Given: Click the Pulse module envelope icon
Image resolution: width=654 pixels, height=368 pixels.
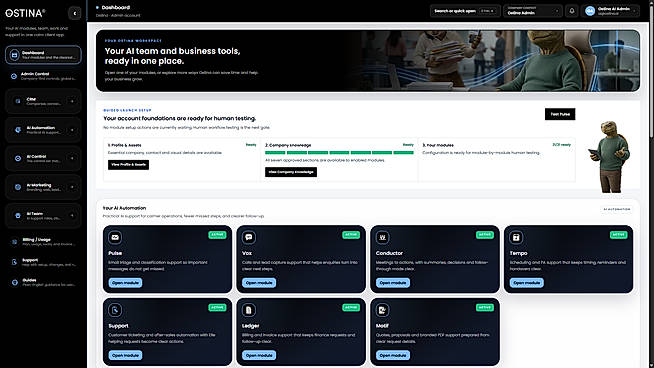Looking at the screenshot, I should [x=115, y=237].
